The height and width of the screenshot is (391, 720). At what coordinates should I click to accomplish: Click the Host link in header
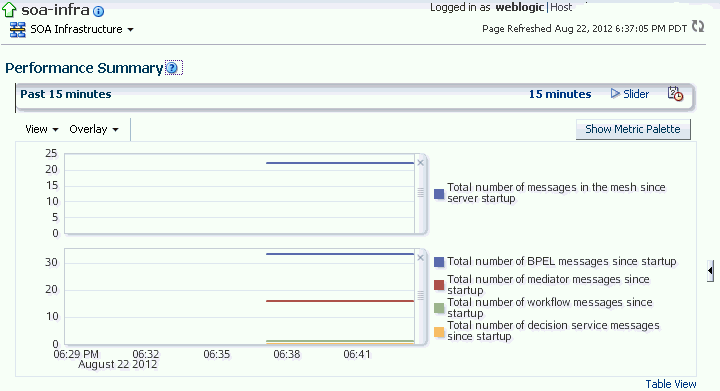tap(561, 7)
